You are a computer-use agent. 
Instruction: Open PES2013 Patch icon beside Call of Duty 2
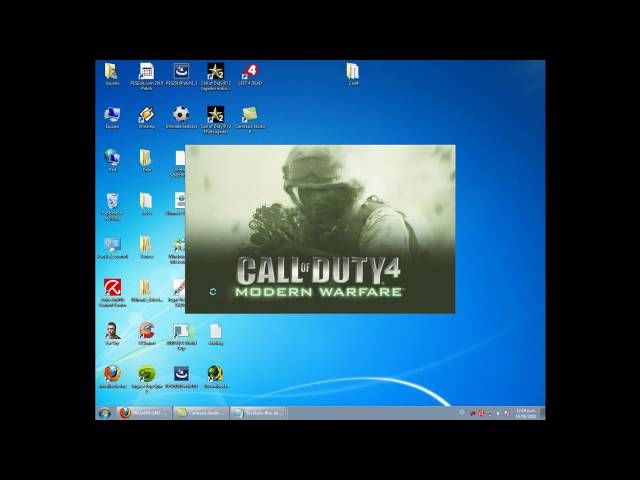click(181, 73)
